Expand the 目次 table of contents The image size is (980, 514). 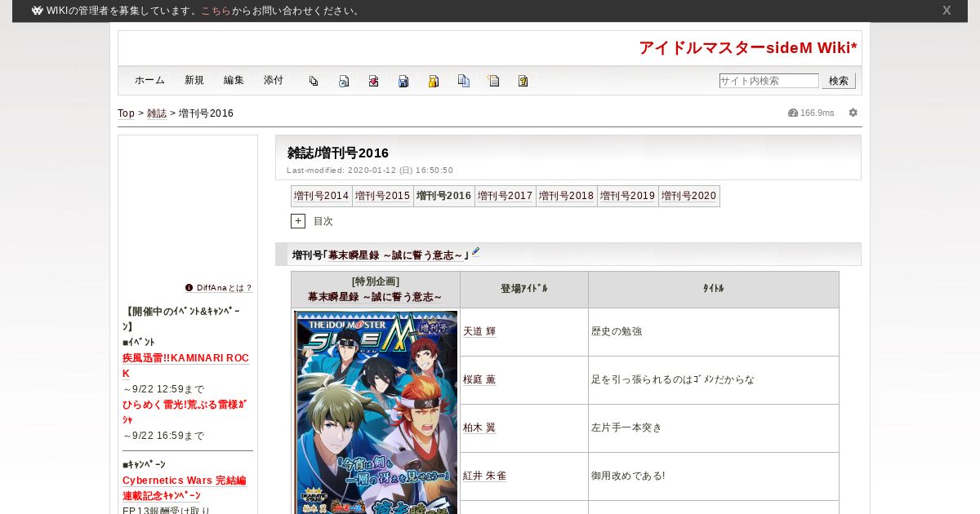(x=298, y=221)
